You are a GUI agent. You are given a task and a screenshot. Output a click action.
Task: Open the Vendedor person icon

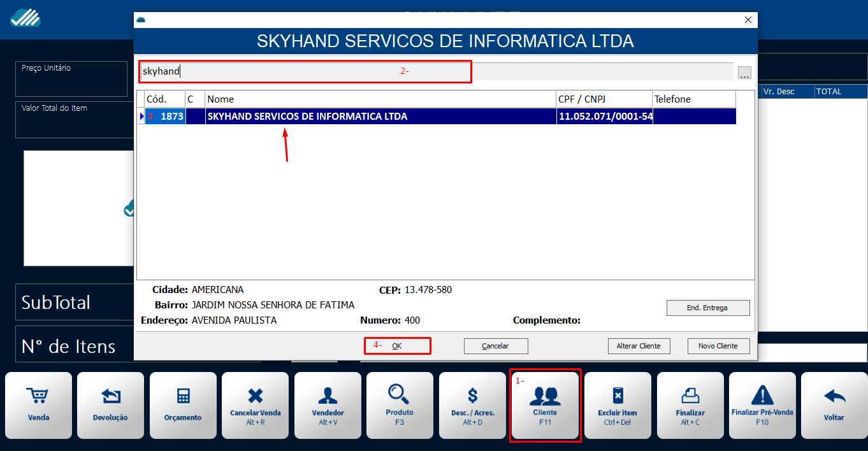328,396
